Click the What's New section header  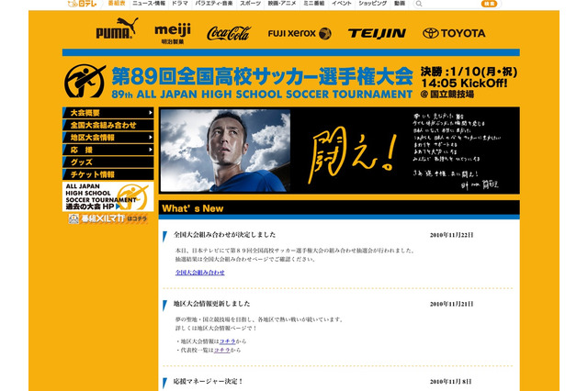click(x=339, y=208)
